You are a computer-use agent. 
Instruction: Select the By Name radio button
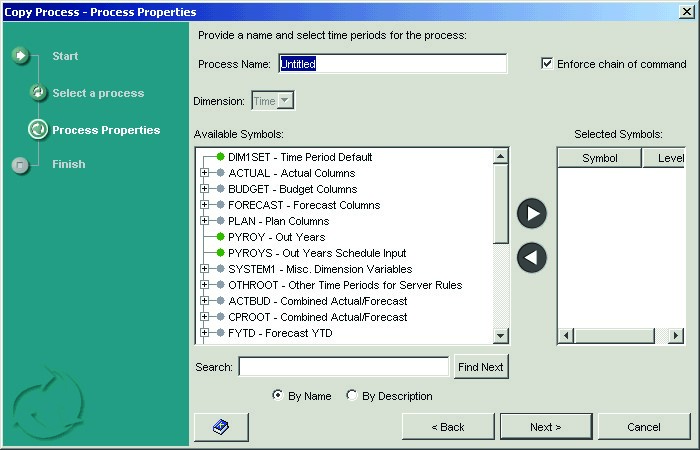point(277,396)
